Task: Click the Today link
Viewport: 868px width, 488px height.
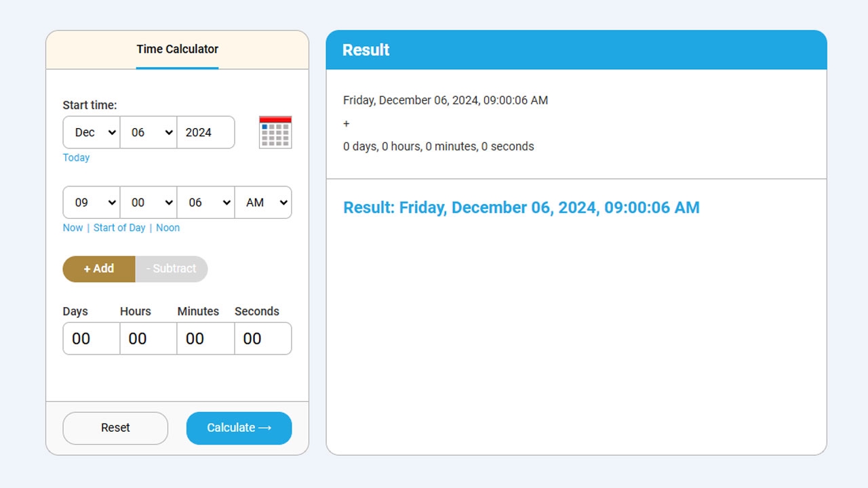Action: point(76,158)
